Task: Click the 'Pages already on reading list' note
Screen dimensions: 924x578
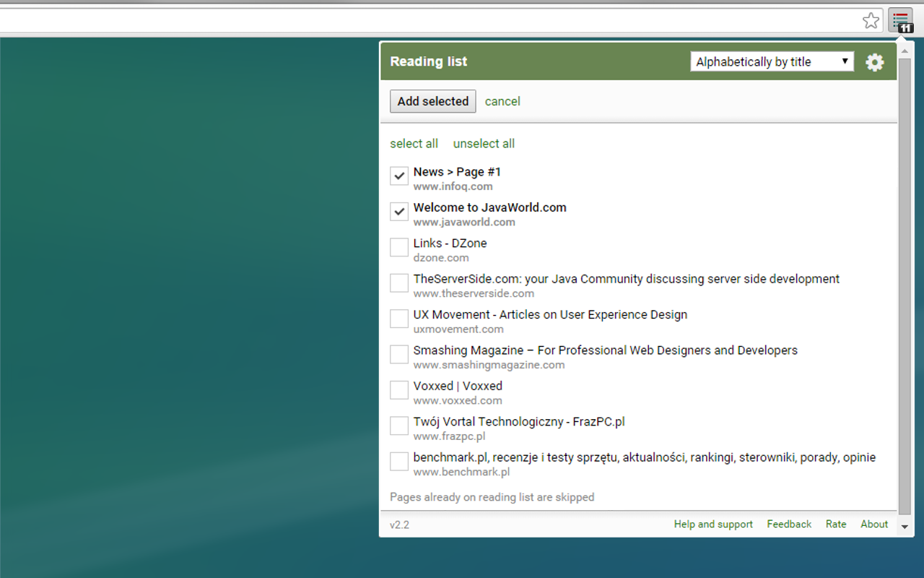Action: click(x=492, y=497)
